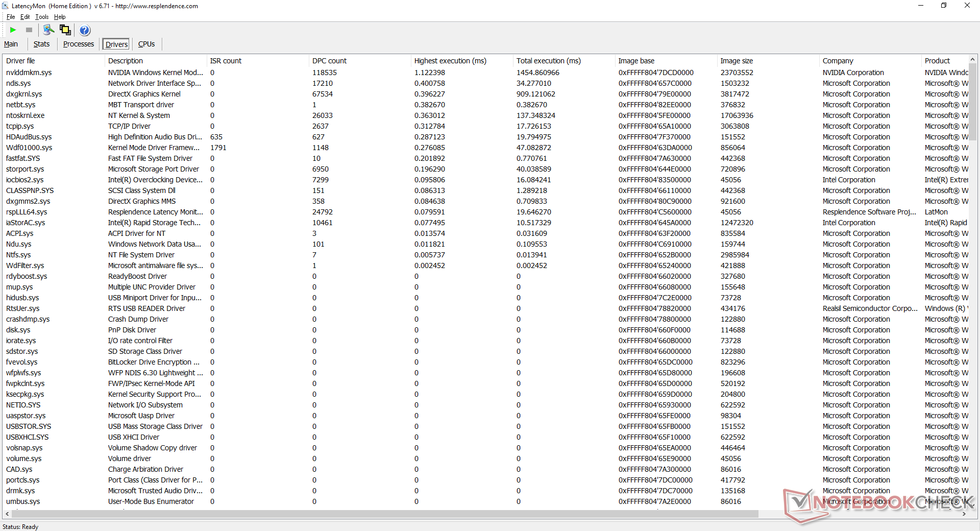Select the iaStorAC.sys driver row
980x531 pixels.
(485, 223)
